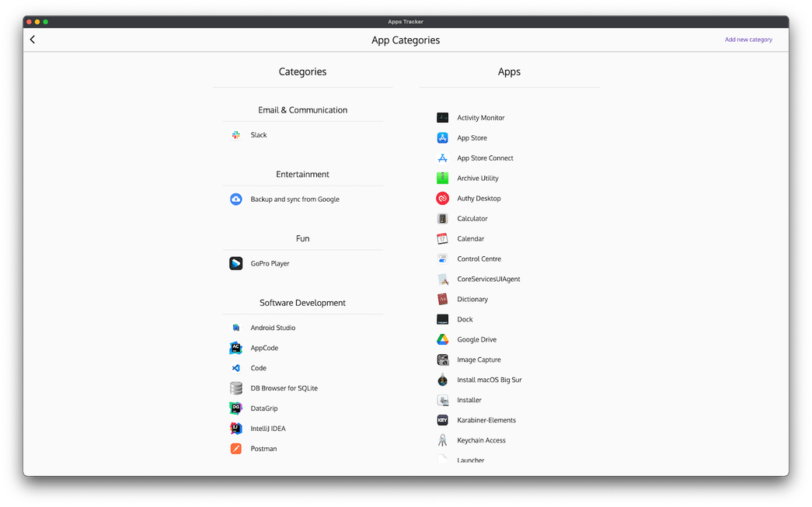The width and height of the screenshot is (812, 507).
Task: Click Install macOS Big Sur entry
Action: (489, 380)
